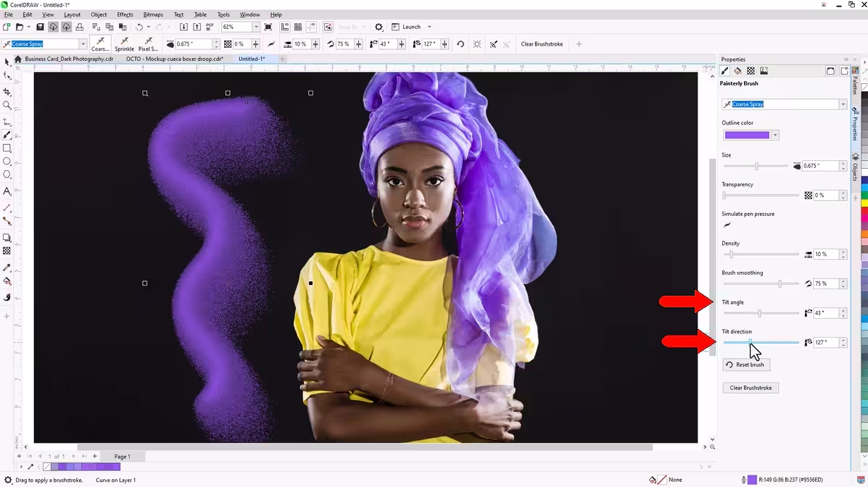
Task: Toggle Simulate pen pressure in Properties panel
Action: tap(727, 225)
